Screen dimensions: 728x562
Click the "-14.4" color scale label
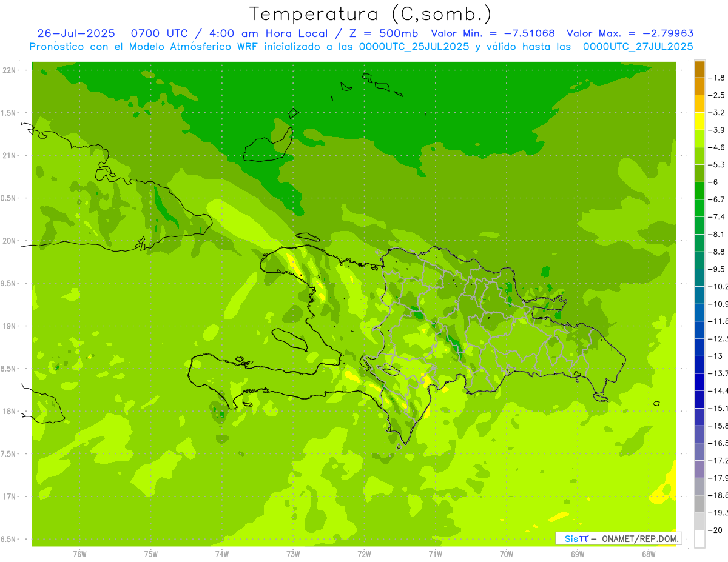coord(718,391)
